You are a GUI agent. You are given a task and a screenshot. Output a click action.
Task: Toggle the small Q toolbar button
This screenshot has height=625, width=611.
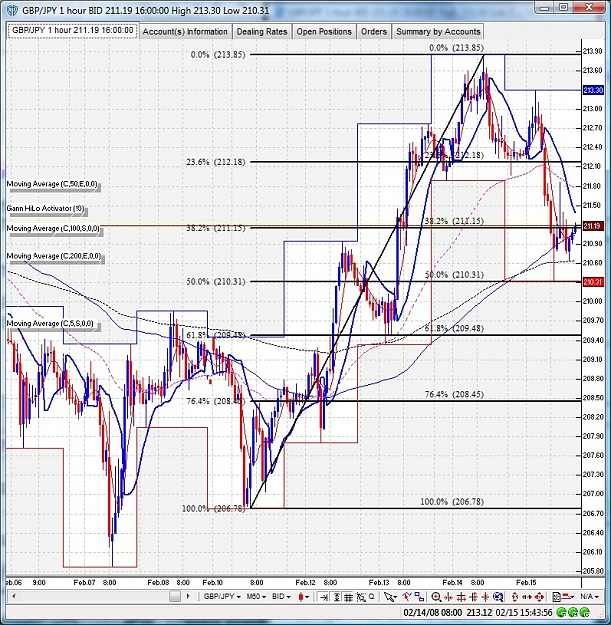[x=371, y=597]
